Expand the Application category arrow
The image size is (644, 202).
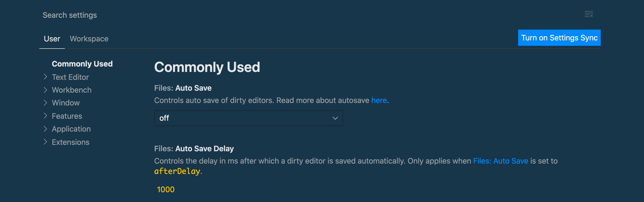click(45, 129)
